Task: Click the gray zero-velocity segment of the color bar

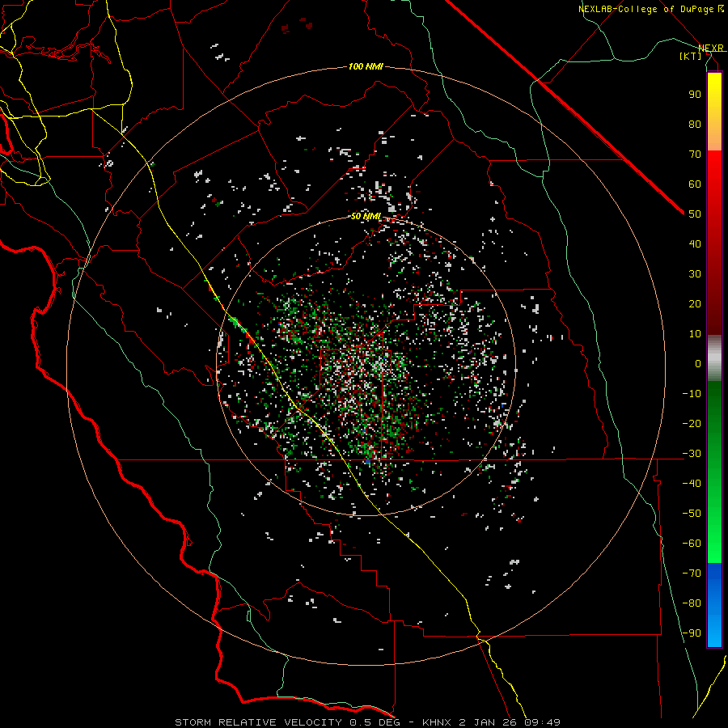Action: pos(714,358)
